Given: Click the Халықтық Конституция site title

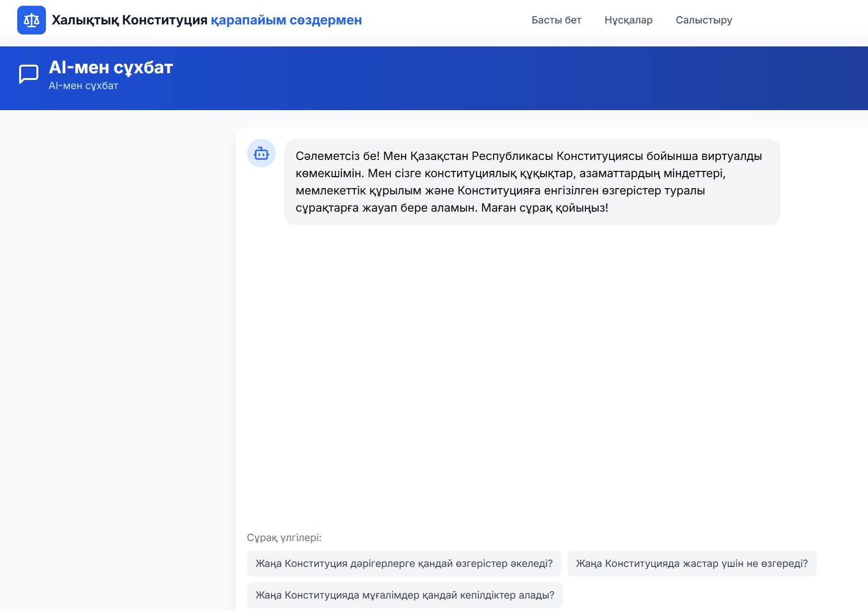Looking at the screenshot, I should (129, 20).
